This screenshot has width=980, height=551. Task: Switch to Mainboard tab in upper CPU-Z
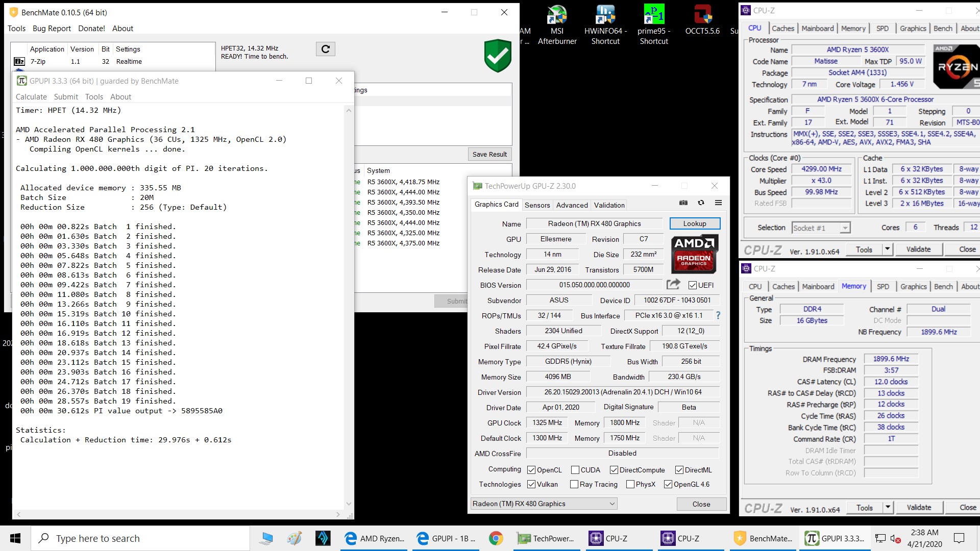[x=817, y=29]
